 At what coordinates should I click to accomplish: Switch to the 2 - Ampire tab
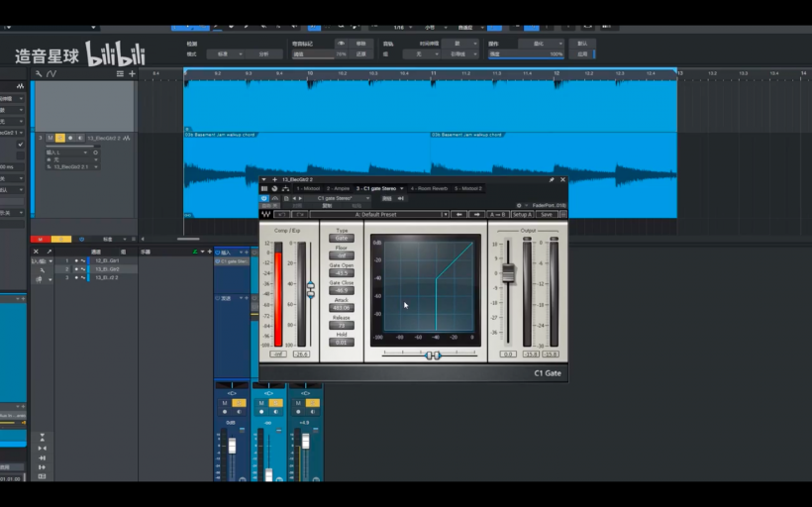click(x=338, y=188)
